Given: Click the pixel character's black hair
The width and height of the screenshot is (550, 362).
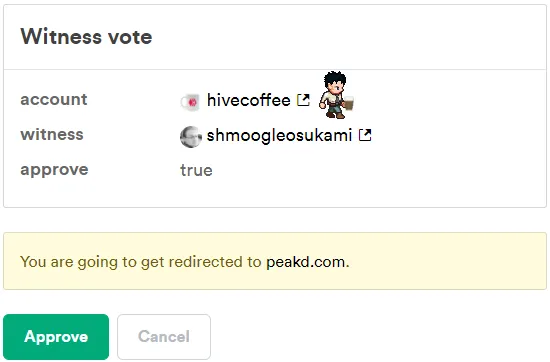Looking at the screenshot, I should click(335, 80).
